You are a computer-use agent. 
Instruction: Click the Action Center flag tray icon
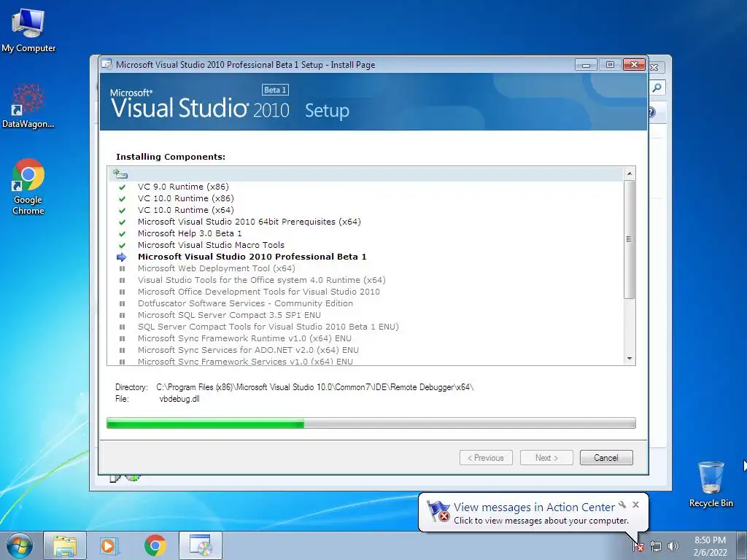[638, 546]
